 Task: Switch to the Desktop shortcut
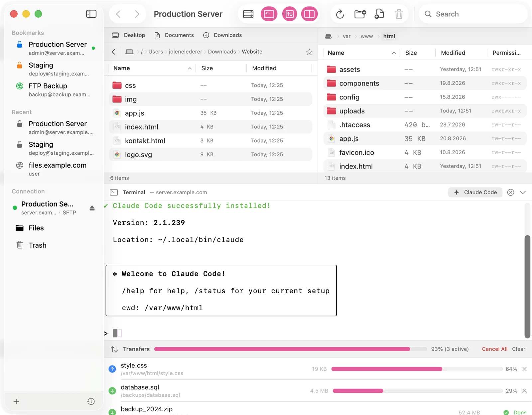click(x=128, y=35)
